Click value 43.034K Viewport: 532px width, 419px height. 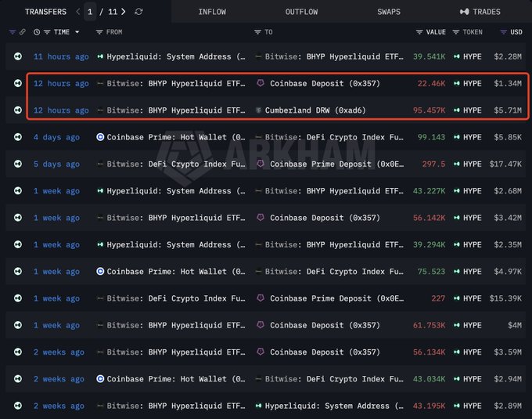(x=429, y=379)
